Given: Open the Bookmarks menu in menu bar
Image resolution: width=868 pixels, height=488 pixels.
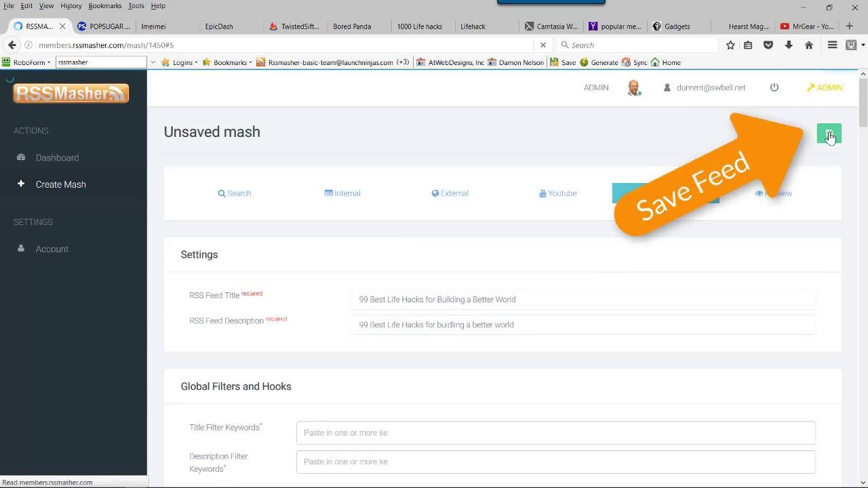Looking at the screenshot, I should click(x=105, y=5).
